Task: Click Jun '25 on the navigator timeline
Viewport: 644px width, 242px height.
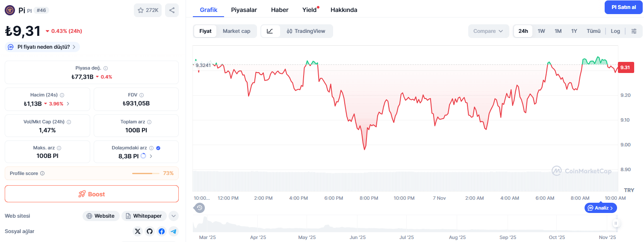Action: [x=357, y=237]
